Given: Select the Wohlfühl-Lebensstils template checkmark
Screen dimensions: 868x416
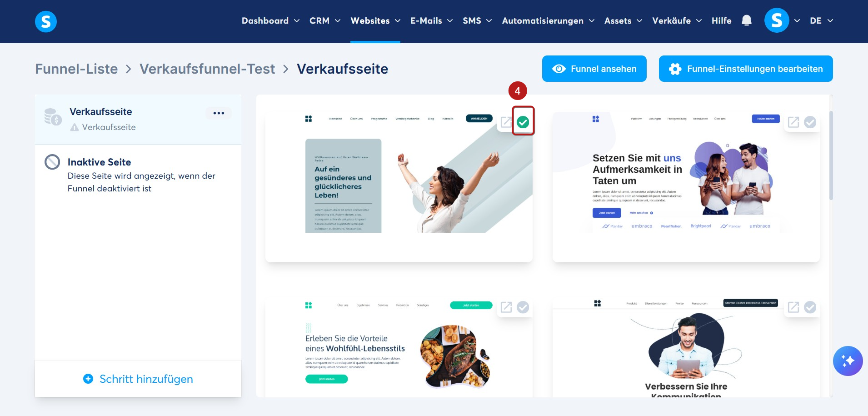Looking at the screenshot, I should click(523, 307).
